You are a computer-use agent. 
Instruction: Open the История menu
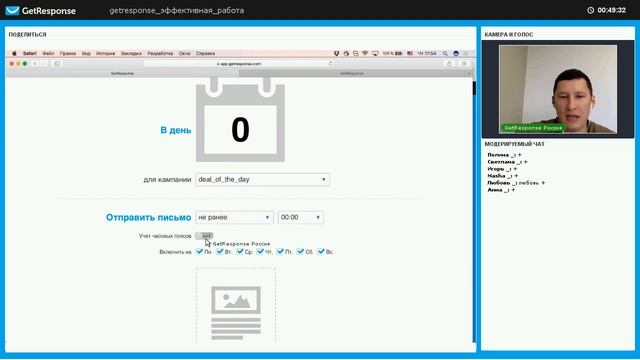coord(105,53)
